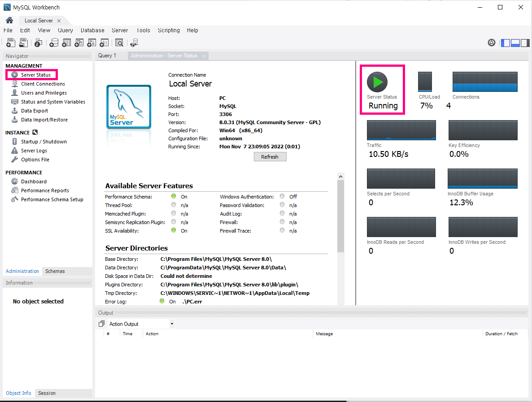Switch to the Schemas tab
Screen dimensions: 532x402
tap(55, 271)
